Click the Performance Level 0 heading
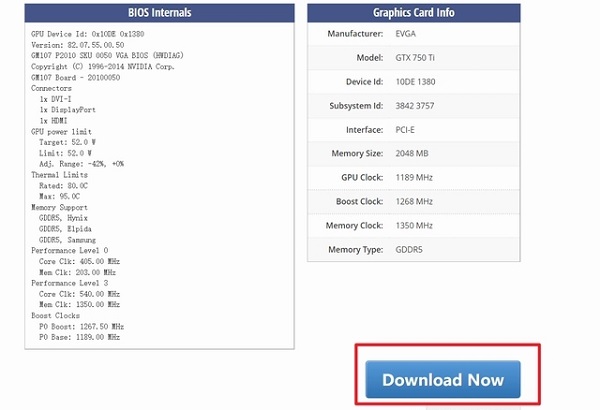This screenshot has height=410, width=600. click(x=70, y=250)
